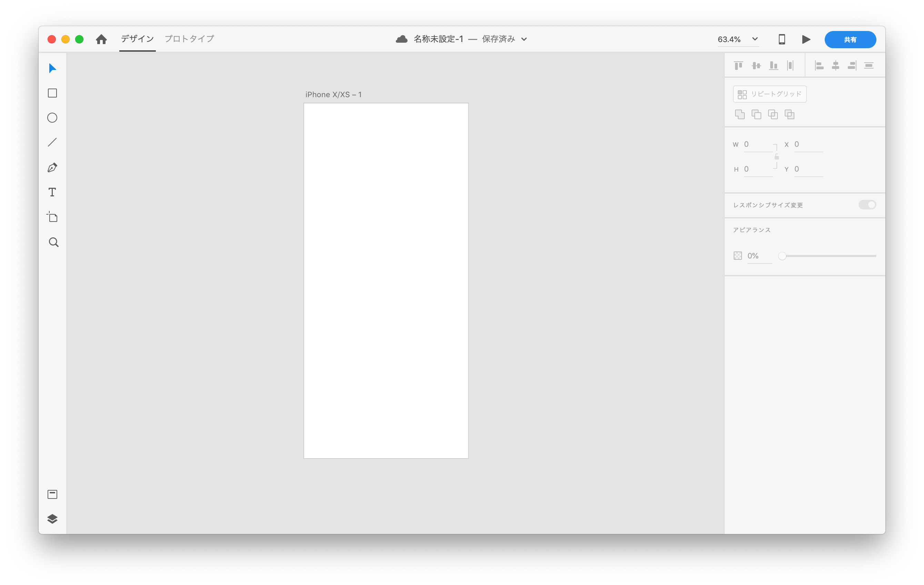Select the Text tool
Screen dimensions: 924x585
point(52,192)
